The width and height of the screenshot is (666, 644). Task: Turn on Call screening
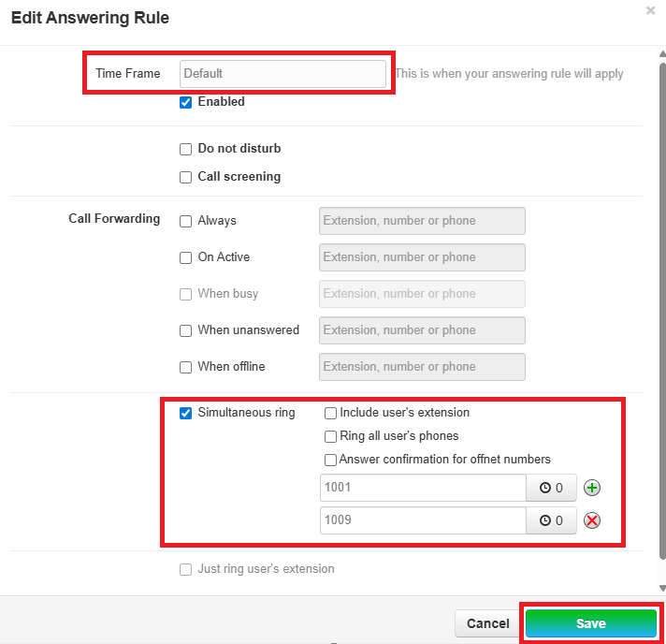tap(185, 177)
